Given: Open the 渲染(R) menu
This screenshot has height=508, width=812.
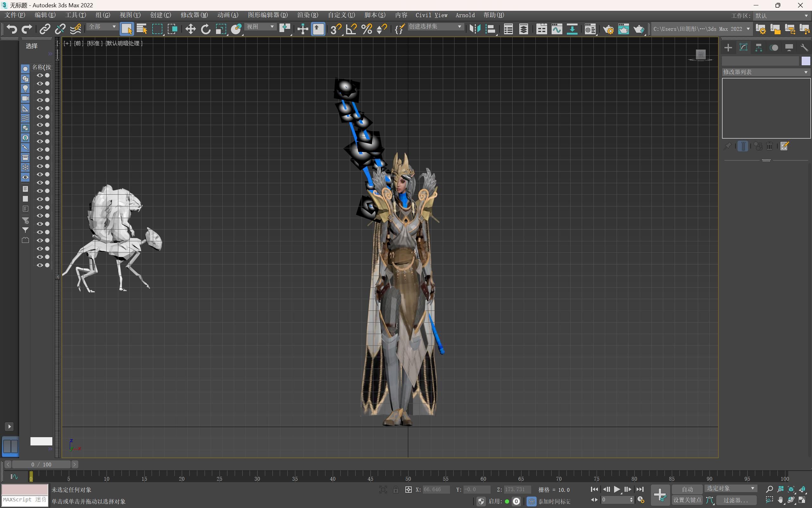Looking at the screenshot, I should tap(307, 15).
